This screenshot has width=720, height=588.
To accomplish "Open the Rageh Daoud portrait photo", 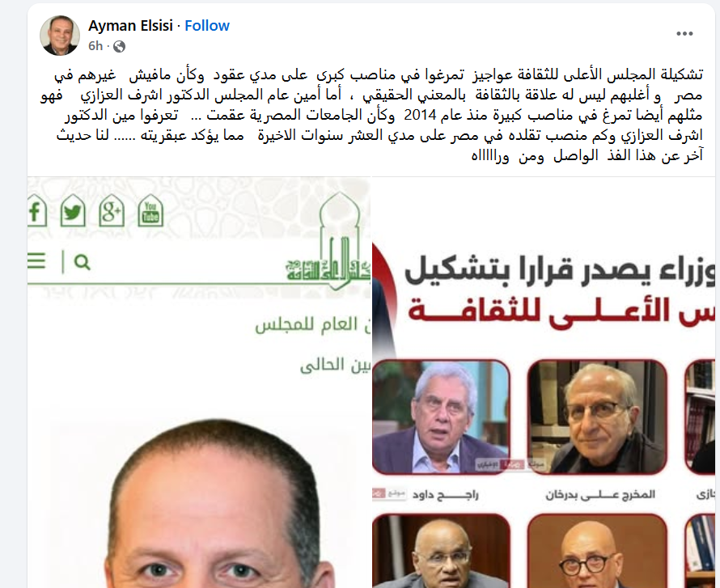I will click(441, 417).
